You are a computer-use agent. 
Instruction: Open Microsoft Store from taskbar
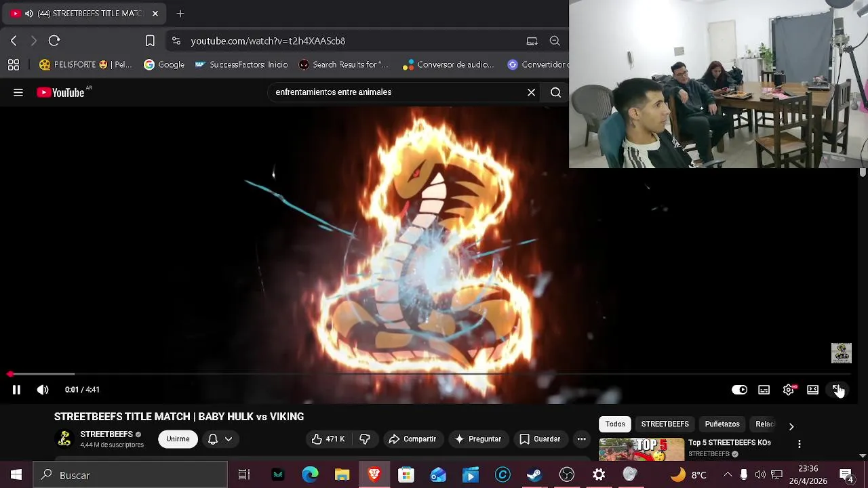point(406,475)
